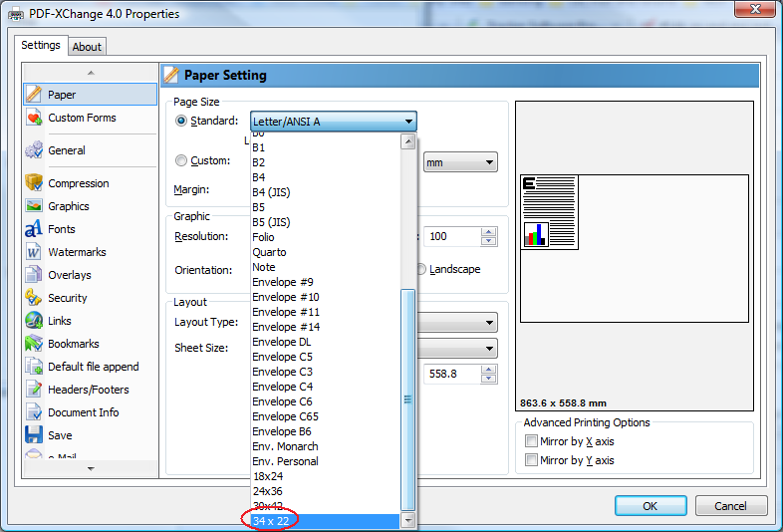Enable Mirror by Y axis checkbox
783x532 pixels.
coord(531,460)
